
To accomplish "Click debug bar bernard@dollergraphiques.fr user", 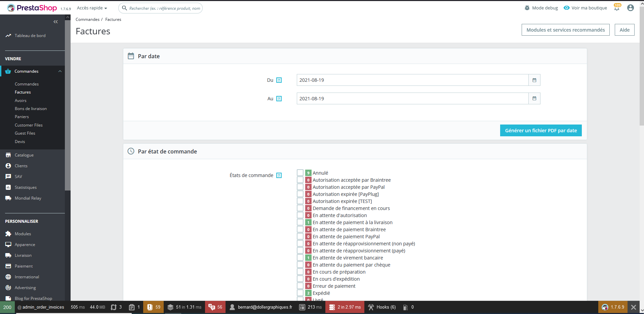I will click(261, 307).
